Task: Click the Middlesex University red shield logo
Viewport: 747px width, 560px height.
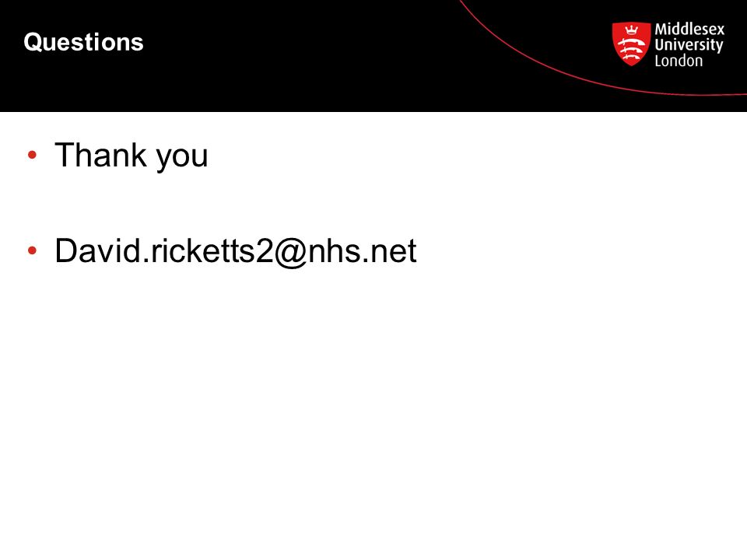Action: tap(631, 44)
